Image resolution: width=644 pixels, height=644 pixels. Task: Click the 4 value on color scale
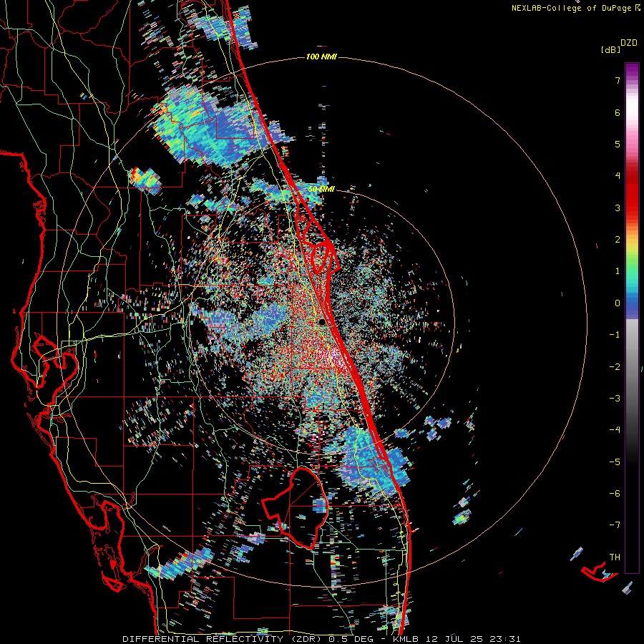(618, 176)
